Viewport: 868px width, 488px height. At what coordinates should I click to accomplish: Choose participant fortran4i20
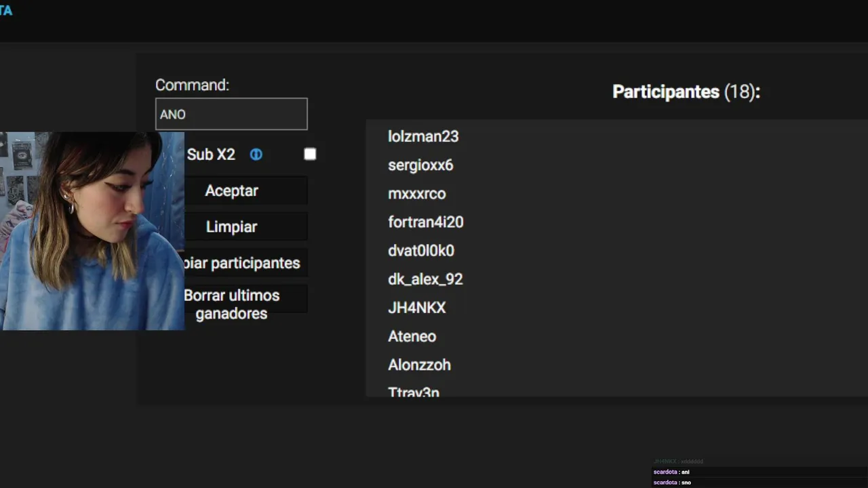coord(426,222)
